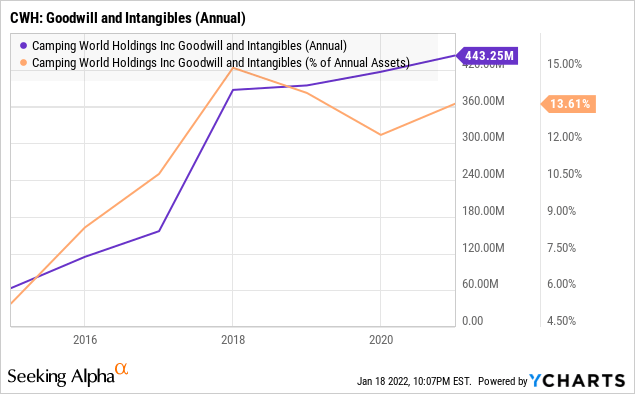Click the legend entry % of Annual Assets
Image resolution: width=635 pixels, height=394 pixels.
click(221, 63)
